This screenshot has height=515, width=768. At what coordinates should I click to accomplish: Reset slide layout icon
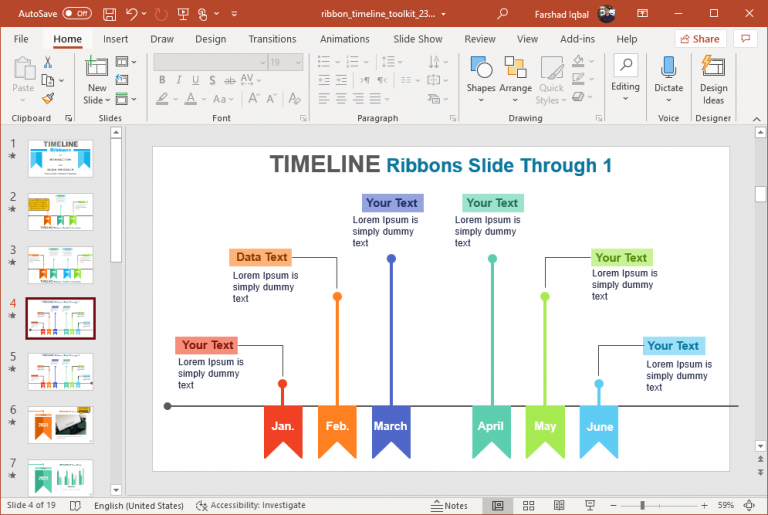tap(121, 80)
